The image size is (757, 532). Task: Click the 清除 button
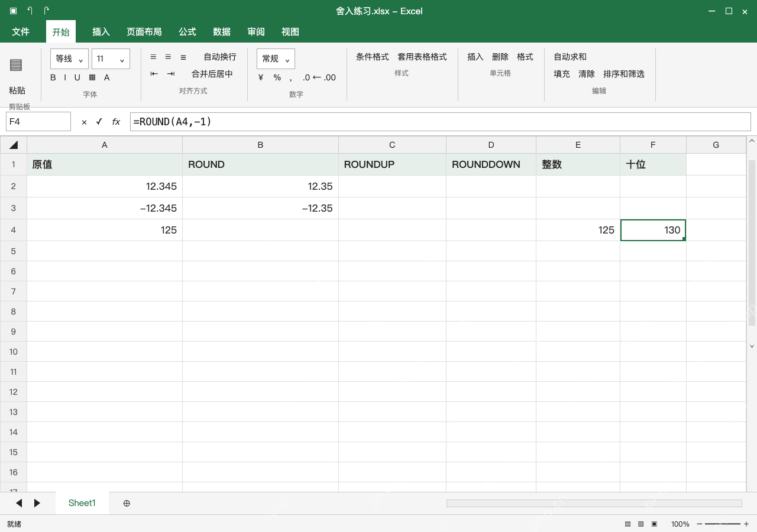tap(587, 74)
